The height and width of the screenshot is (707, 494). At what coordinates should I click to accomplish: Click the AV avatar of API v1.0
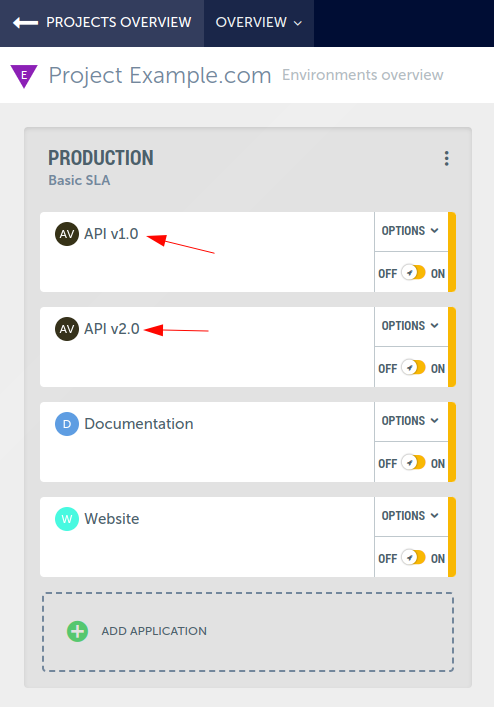[x=67, y=234]
